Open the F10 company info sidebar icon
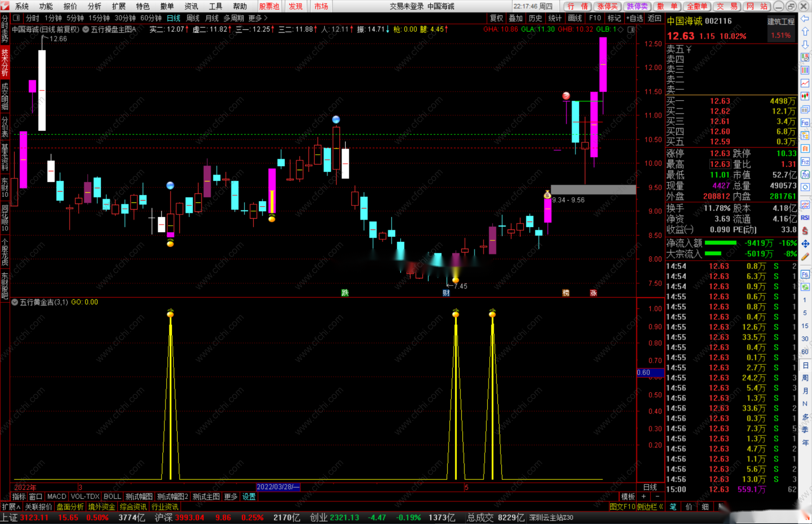This screenshot has height=524, width=812. point(805,123)
